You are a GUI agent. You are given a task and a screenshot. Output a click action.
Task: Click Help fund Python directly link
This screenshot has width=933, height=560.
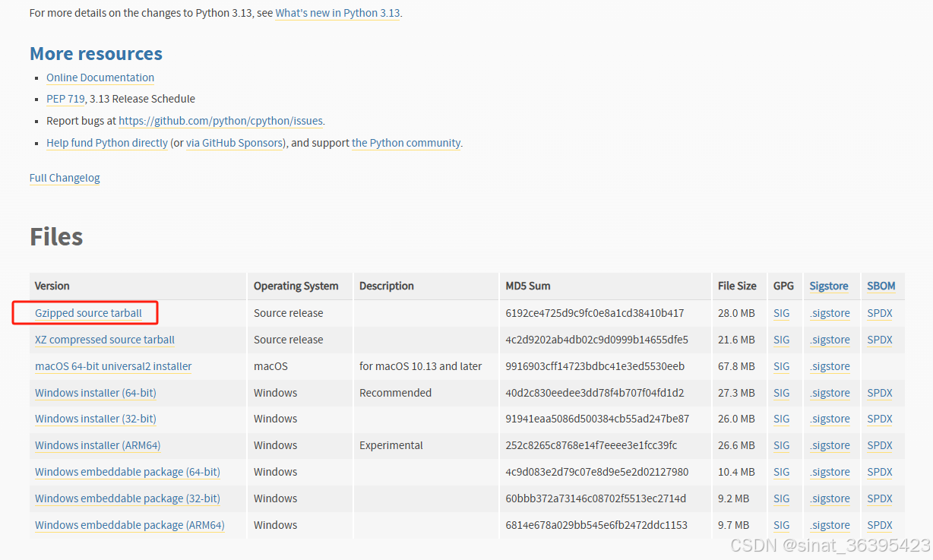click(107, 143)
